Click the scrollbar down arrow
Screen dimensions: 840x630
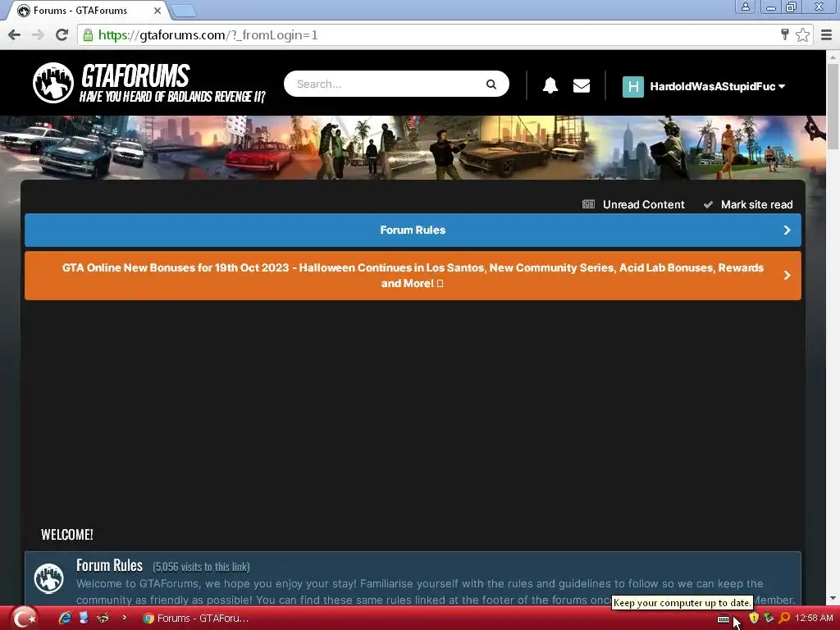[833, 598]
